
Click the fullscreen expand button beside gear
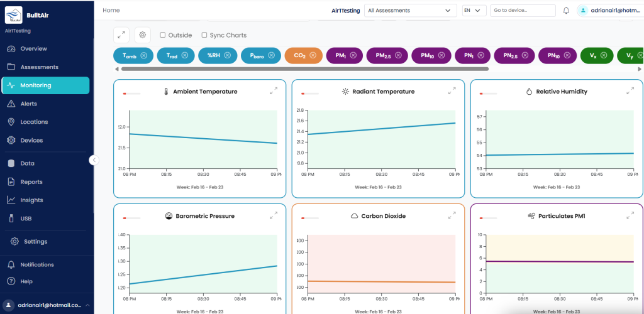(x=121, y=35)
